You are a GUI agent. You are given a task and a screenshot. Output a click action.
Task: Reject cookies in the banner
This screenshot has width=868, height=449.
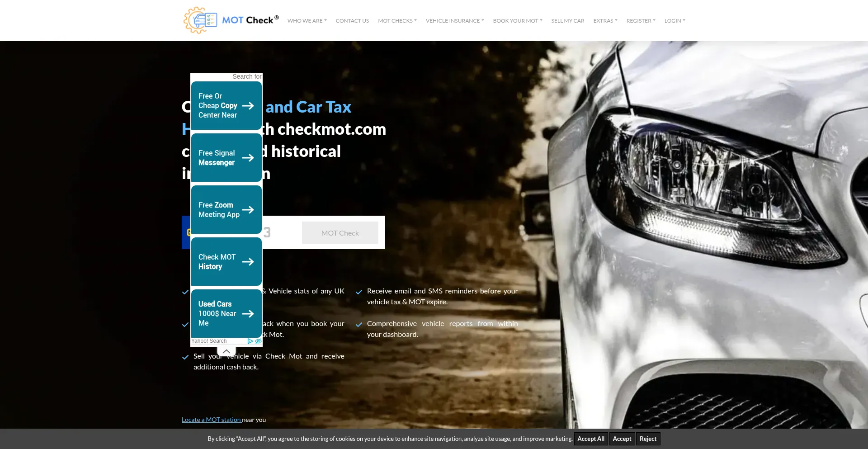pos(647,439)
